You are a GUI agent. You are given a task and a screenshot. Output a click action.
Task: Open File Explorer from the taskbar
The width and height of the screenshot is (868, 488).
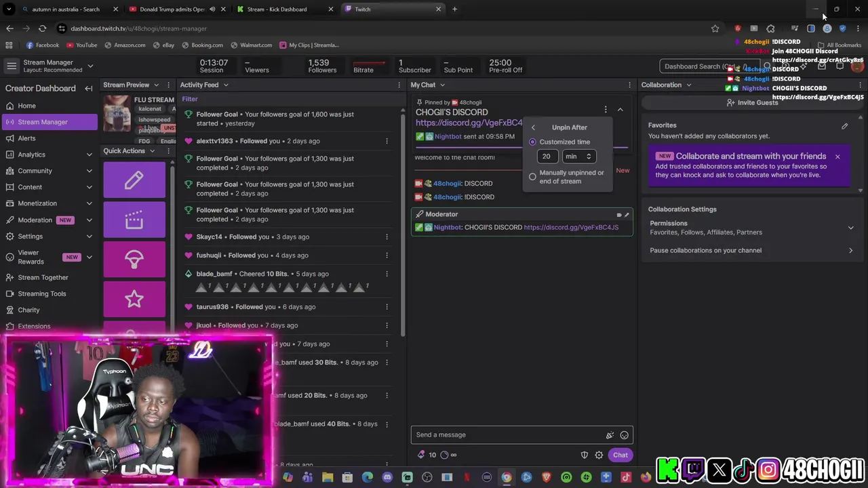(x=327, y=477)
